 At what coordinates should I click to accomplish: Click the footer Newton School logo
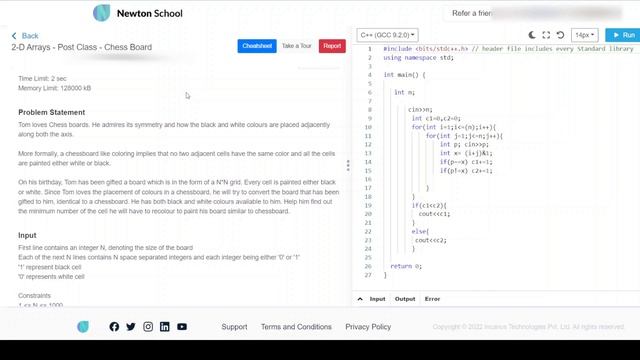pyautogui.click(x=83, y=327)
